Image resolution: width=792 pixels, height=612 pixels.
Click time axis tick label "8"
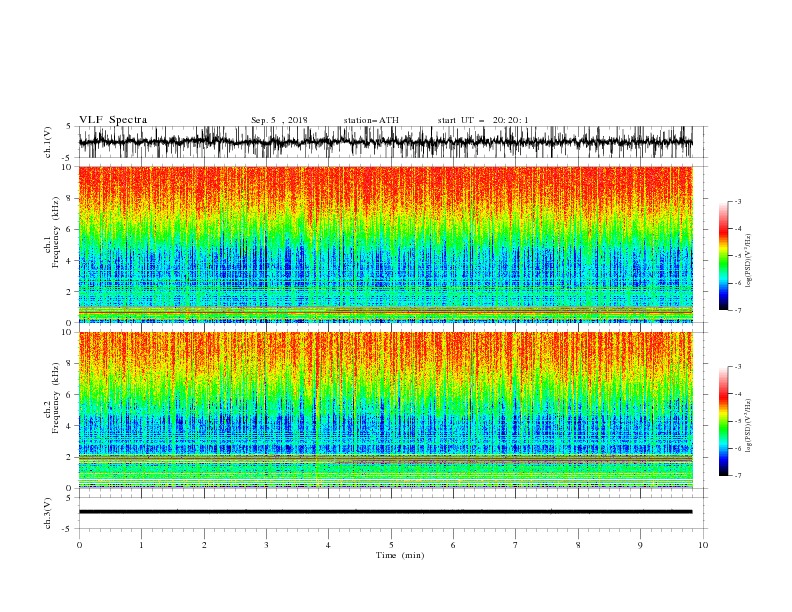click(578, 545)
